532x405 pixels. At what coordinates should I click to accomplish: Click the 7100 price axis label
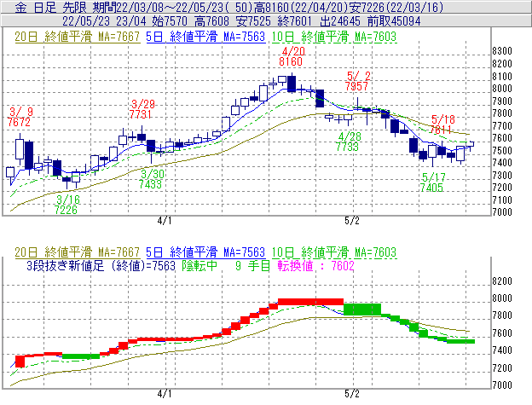[502, 200]
